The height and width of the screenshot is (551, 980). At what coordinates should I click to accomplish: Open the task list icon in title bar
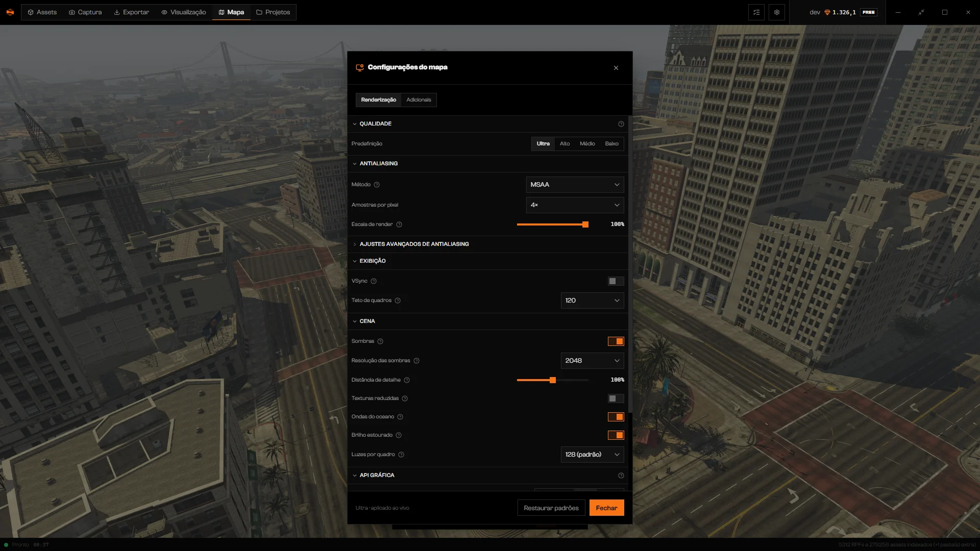(756, 12)
